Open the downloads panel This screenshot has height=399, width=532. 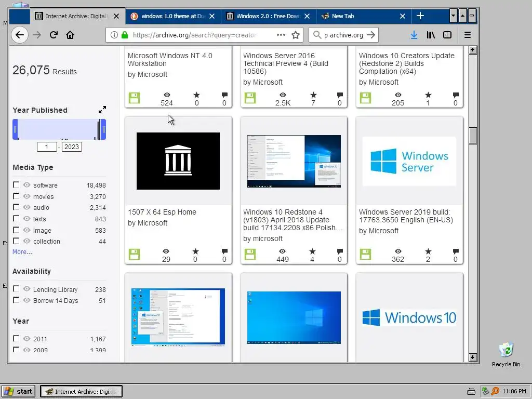click(414, 35)
